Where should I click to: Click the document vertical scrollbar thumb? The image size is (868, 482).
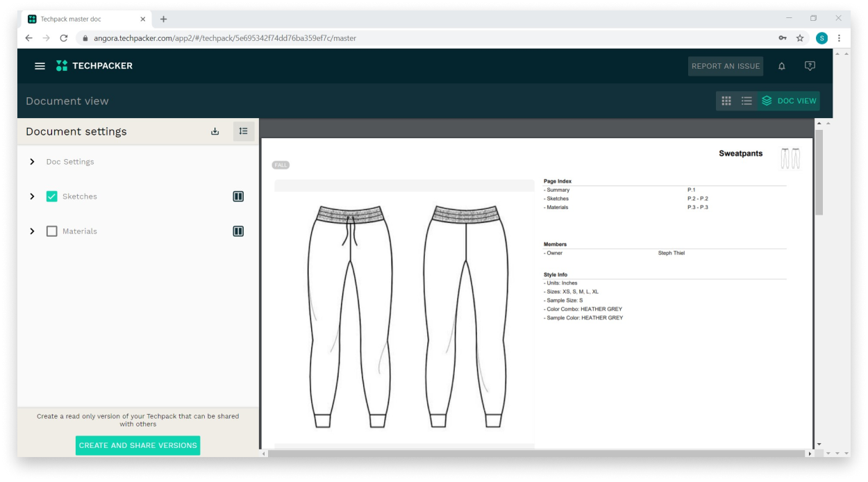819,172
